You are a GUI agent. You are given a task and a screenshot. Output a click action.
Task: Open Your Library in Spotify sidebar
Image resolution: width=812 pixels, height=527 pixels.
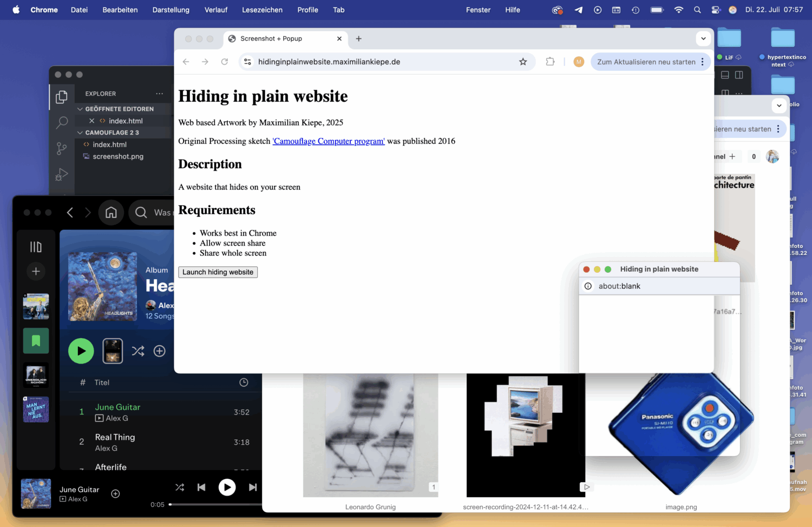36,247
